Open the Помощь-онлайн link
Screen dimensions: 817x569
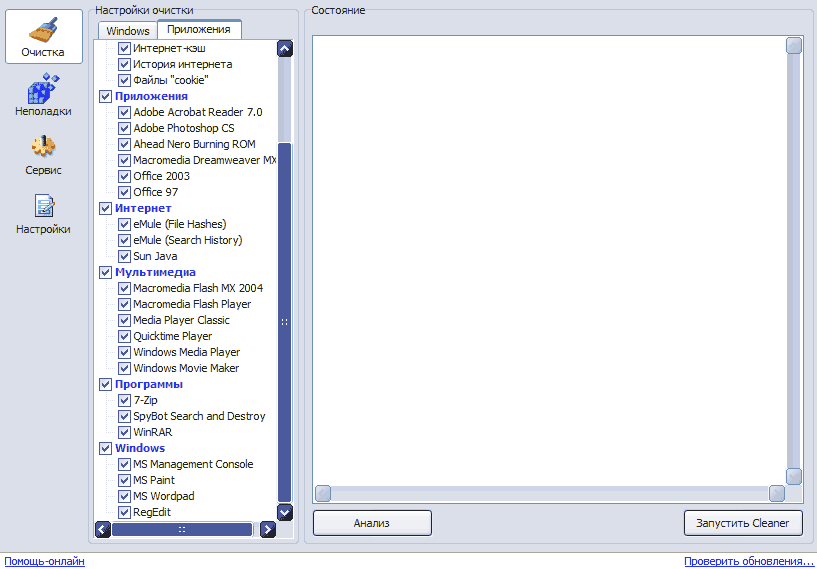[44, 561]
